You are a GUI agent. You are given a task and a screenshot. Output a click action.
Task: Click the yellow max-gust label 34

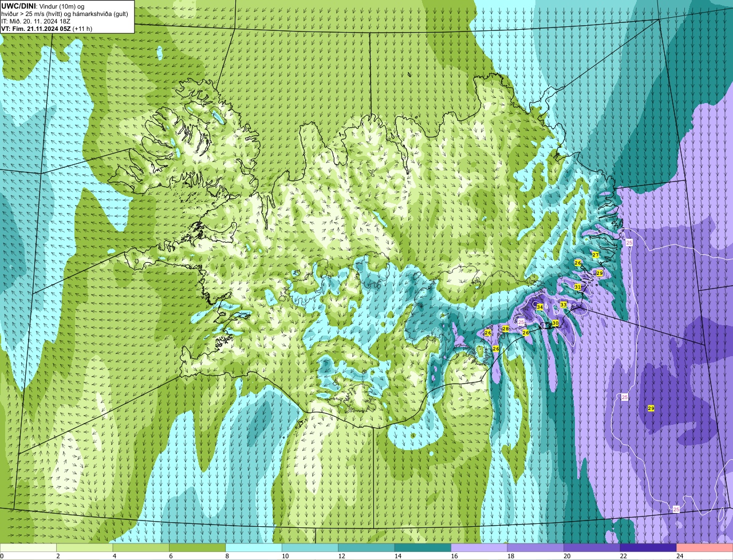click(539, 307)
